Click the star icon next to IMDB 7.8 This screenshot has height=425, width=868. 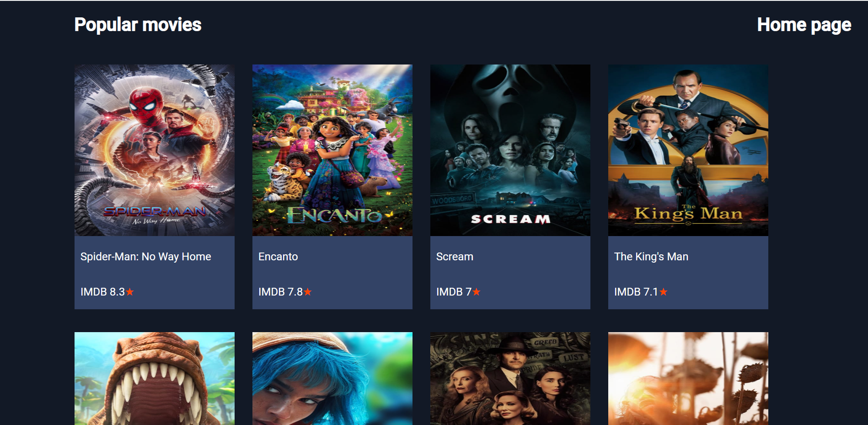(308, 291)
